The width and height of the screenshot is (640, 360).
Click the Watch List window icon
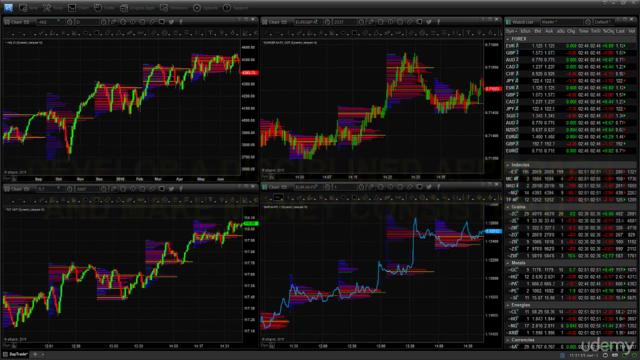tap(509, 22)
